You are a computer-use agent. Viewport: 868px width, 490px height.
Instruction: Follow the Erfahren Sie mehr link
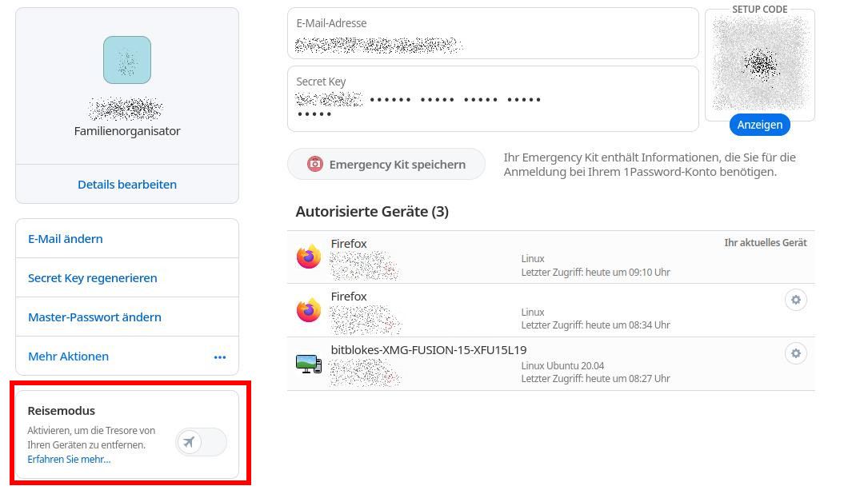[69, 459]
